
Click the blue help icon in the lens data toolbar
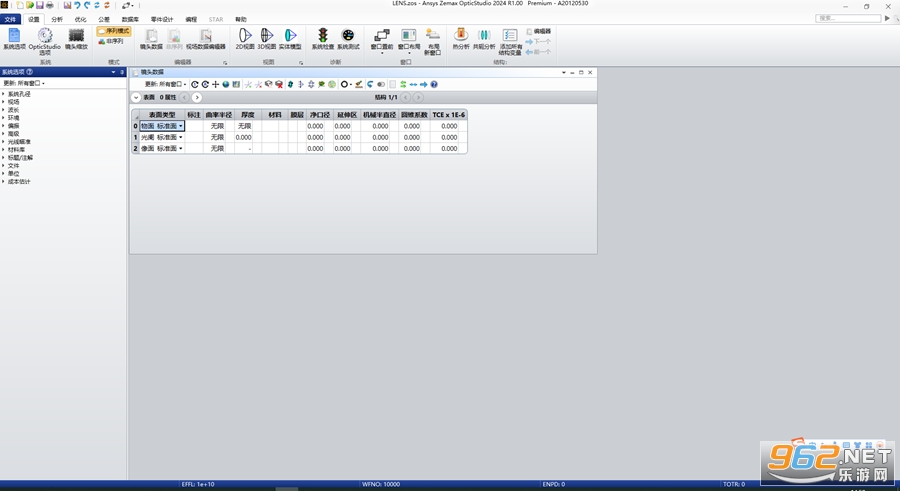tap(434, 84)
